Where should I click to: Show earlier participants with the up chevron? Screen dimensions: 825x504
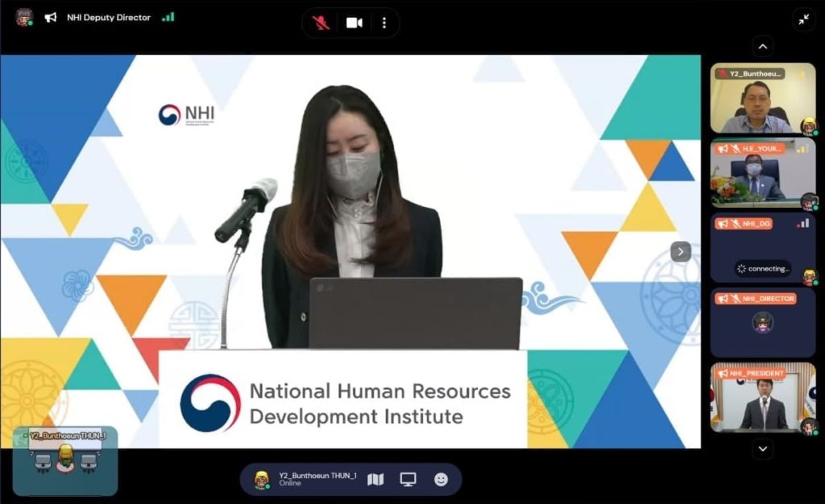click(x=762, y=47)
